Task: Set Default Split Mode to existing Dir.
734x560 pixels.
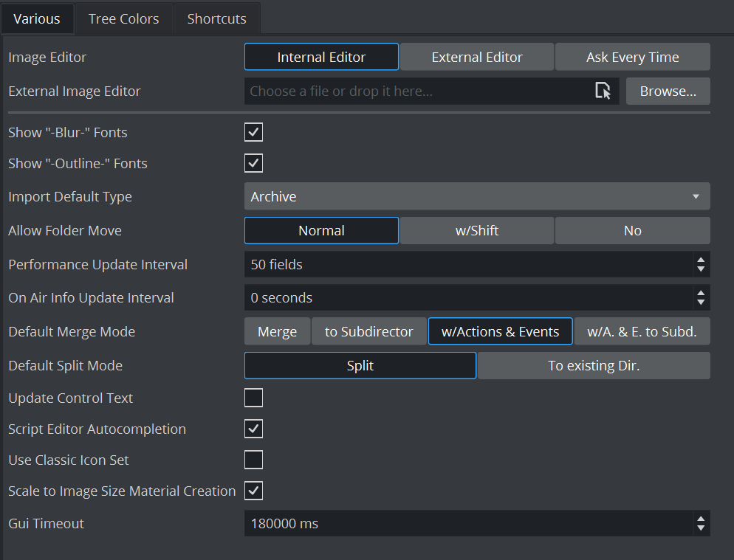Action: (593, 366)
